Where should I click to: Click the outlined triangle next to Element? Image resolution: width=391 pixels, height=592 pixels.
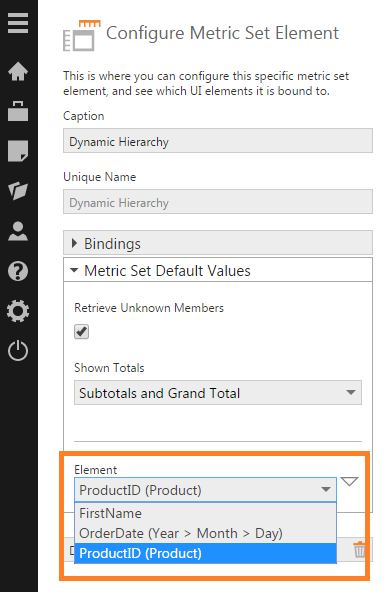pyautogui.click(x=349, y=481)
